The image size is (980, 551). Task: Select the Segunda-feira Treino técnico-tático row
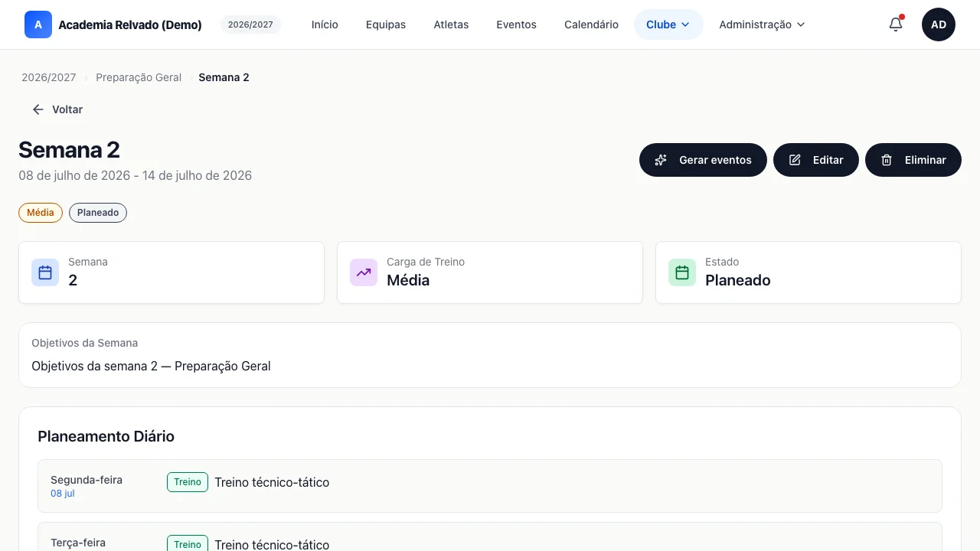tap(490, 486)
